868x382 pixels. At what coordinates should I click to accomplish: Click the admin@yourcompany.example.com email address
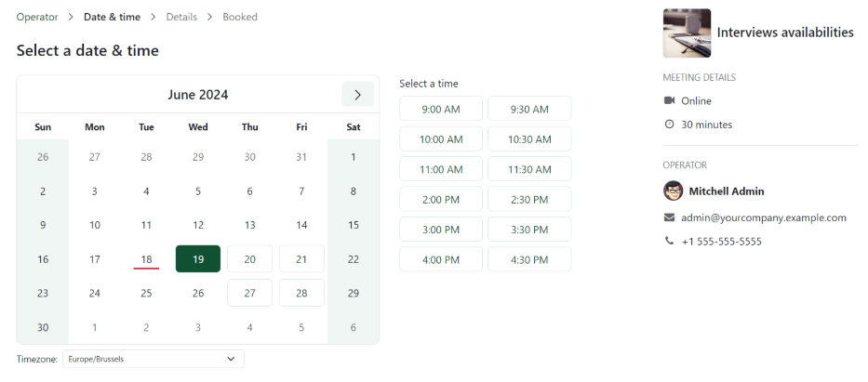tap(763, 217)
